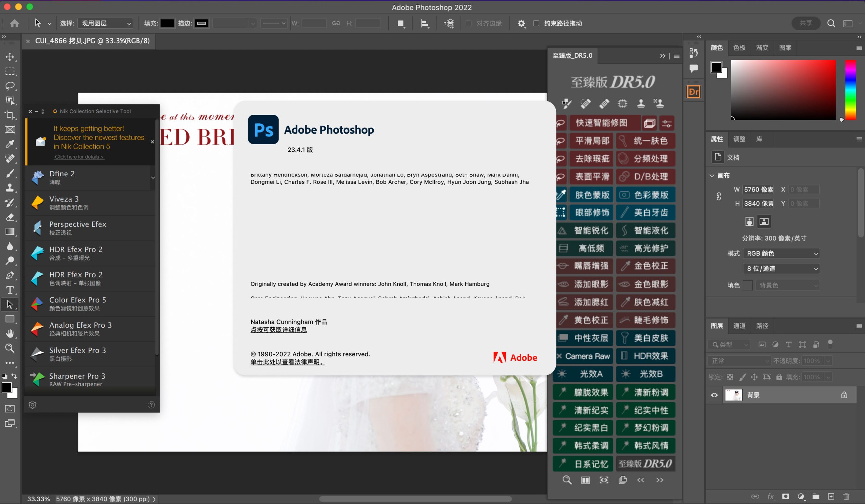
Task: Open the 现用图层 selection dropdown
Action: 105,23
